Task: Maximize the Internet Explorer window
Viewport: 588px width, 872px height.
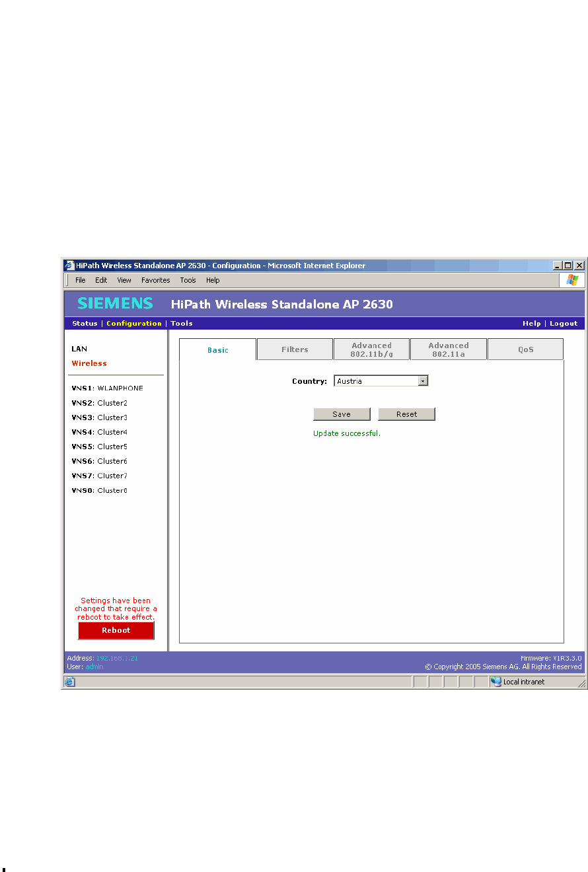Action: click(568, 266)
